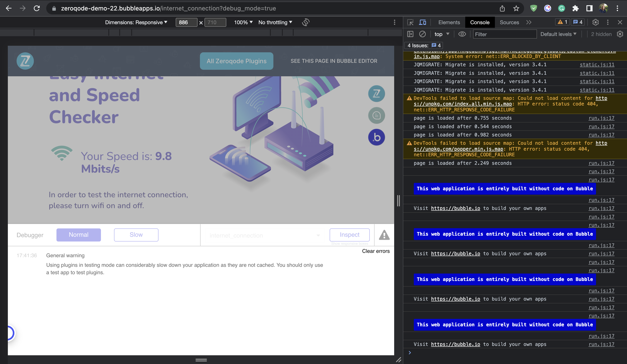Open the Sources panel tab
This screenshot has width=627, height=364.
click(x=509, y=22)
